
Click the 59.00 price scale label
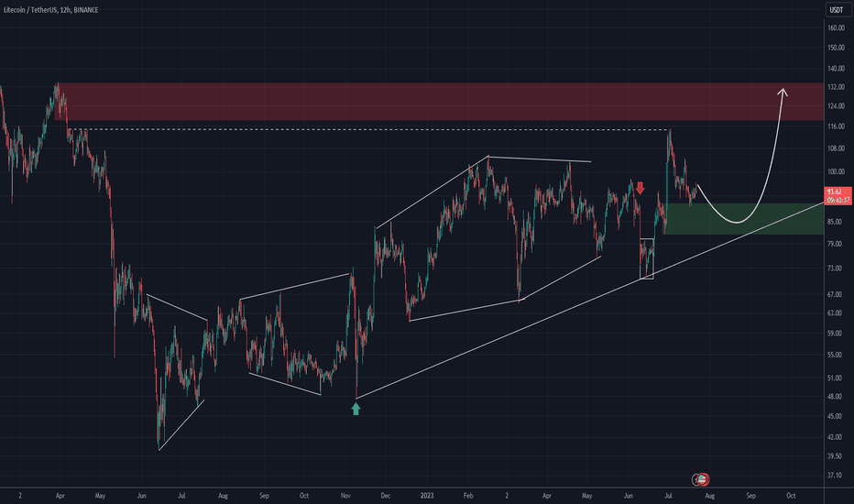pos(835,334)
